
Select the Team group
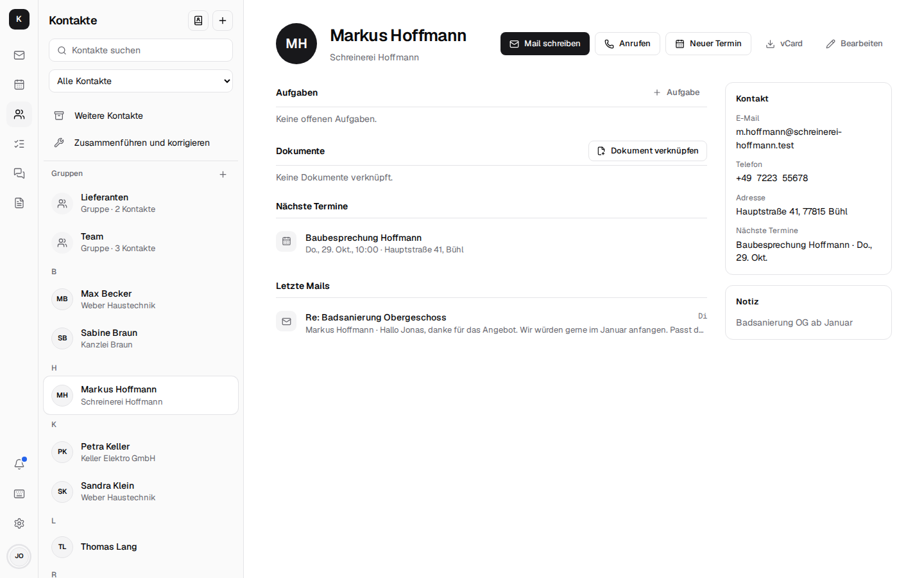tap(141, 242)
